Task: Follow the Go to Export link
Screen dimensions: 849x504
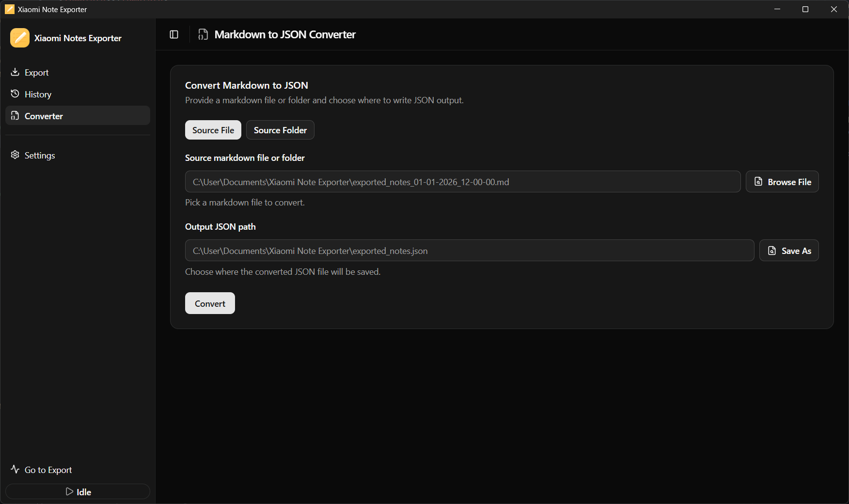Action: [78, 470]
